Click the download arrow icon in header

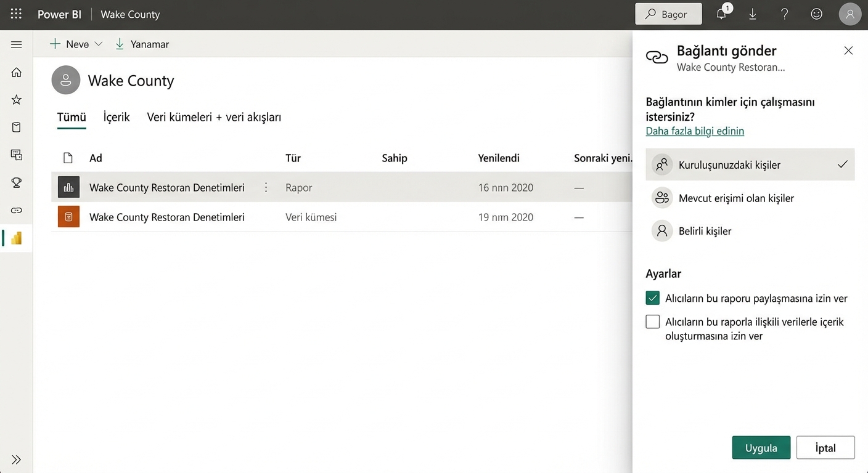tap(753, 14)
